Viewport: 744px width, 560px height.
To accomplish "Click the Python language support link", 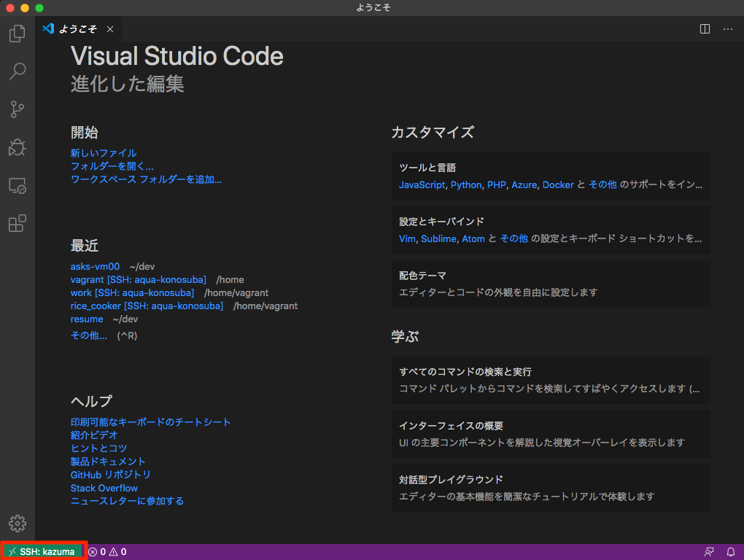I will click(x=465, y=184).
